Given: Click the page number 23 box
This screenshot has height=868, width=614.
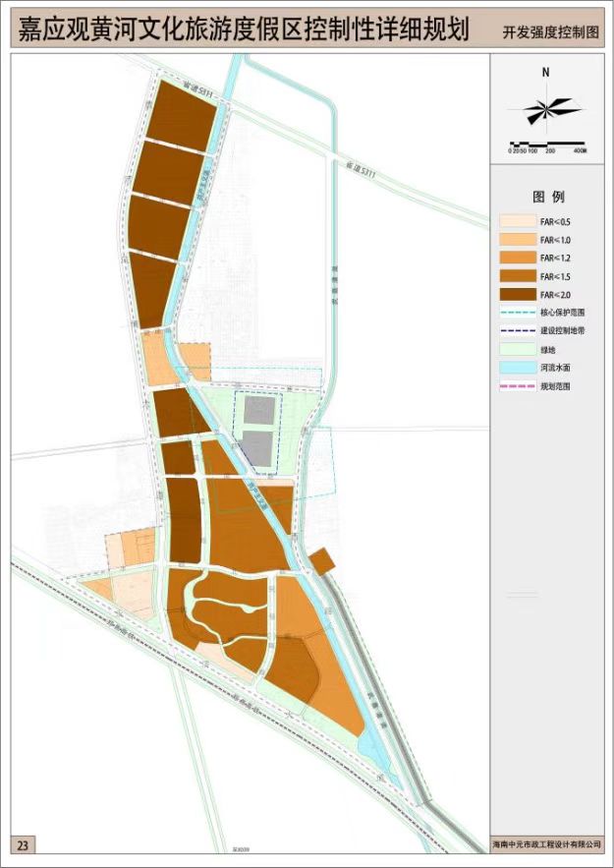Looking at the screenshot, I should pyautogui.click(x=24, y=843).
